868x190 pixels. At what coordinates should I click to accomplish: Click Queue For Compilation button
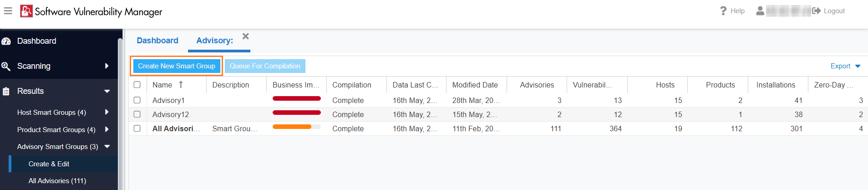[265, 66]
